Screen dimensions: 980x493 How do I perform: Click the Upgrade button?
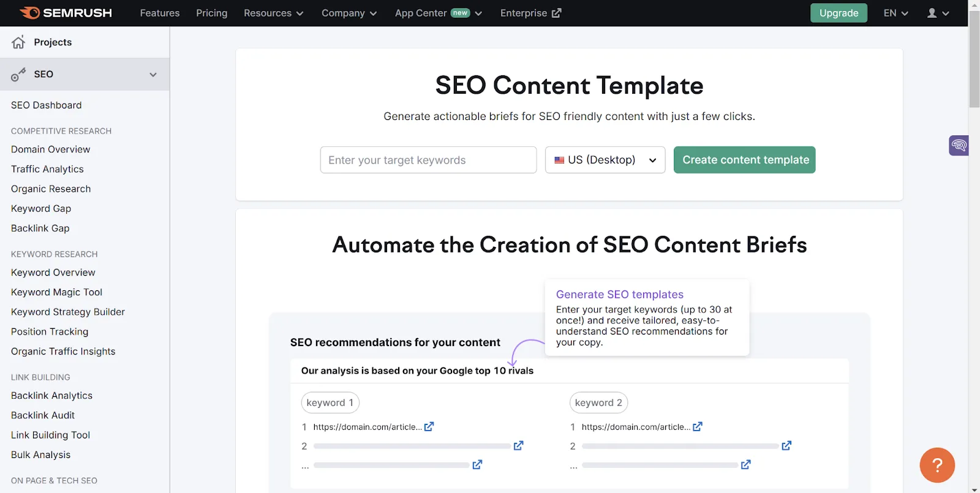tap(839, 13)
